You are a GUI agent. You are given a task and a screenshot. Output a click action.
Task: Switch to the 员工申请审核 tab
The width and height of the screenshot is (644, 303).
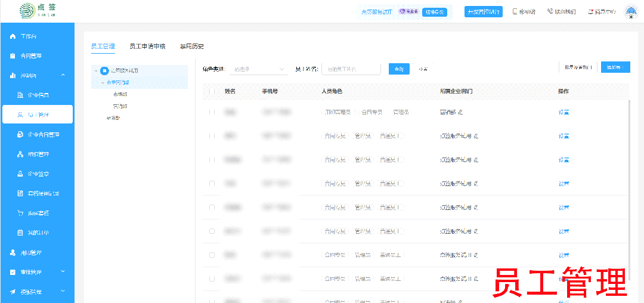tap(147, 47)
